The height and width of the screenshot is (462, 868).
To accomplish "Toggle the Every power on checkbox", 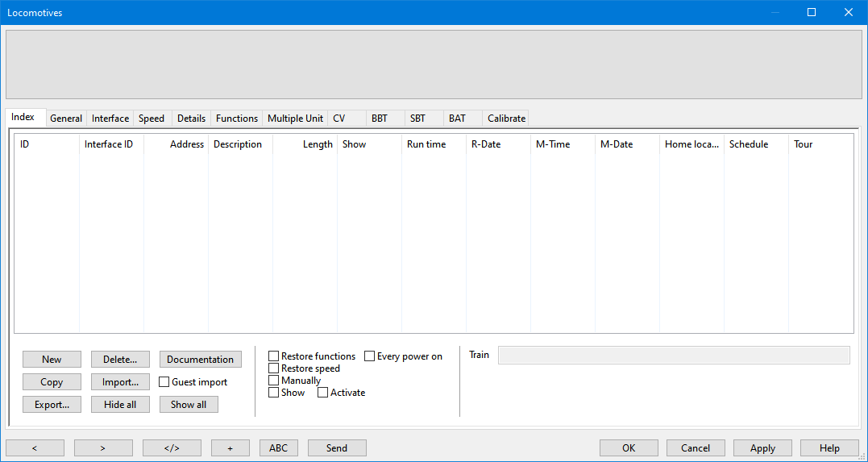I will click(x=370, y=356).
